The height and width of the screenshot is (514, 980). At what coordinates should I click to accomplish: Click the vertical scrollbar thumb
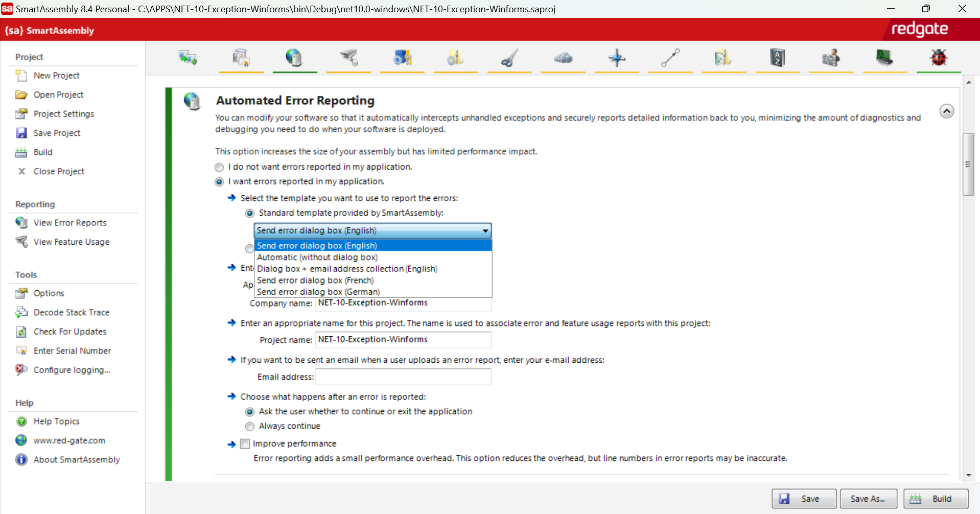(x=968, y=165)
